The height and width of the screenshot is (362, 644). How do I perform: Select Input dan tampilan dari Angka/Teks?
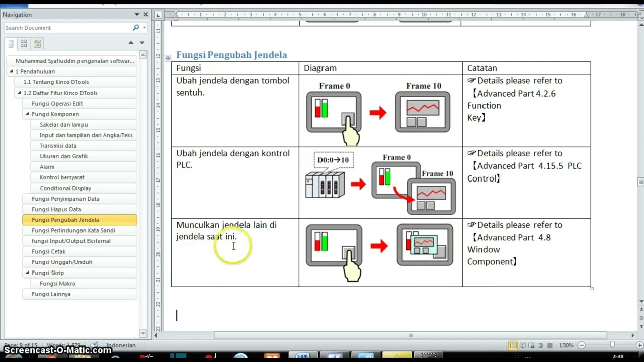(x=84, y=135)
